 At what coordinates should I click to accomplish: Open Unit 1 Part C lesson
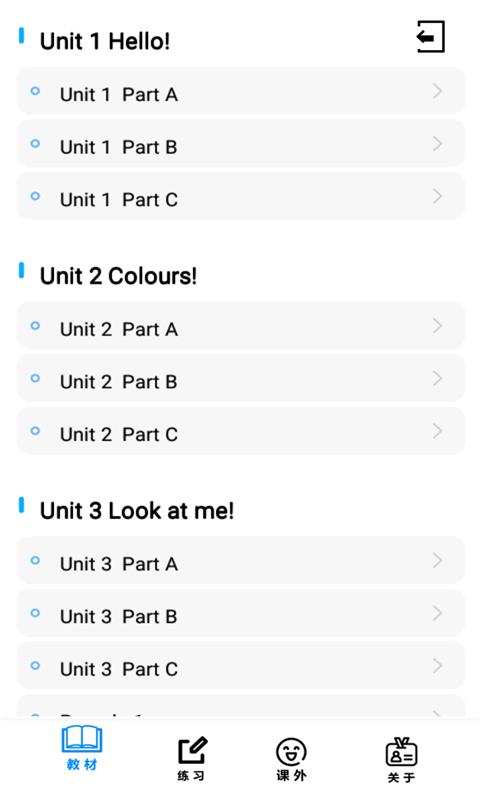(x=241, y=197)
